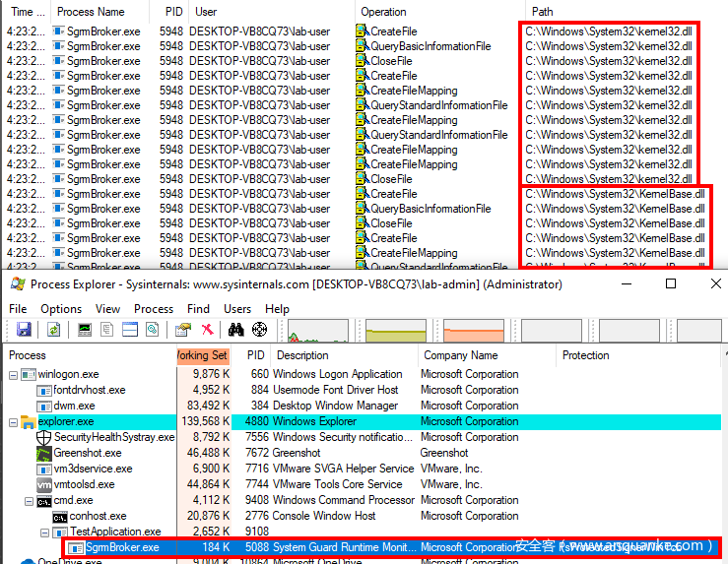Screen dimensions: 728x564
Task: Select the vmtoolsd.exe process row
Action: coord(363,484)
